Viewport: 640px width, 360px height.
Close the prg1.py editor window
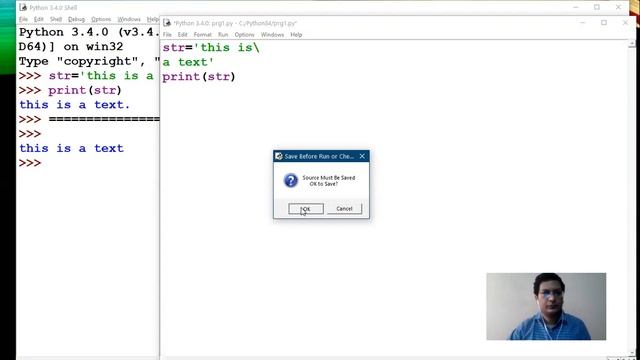coord(625,23)
